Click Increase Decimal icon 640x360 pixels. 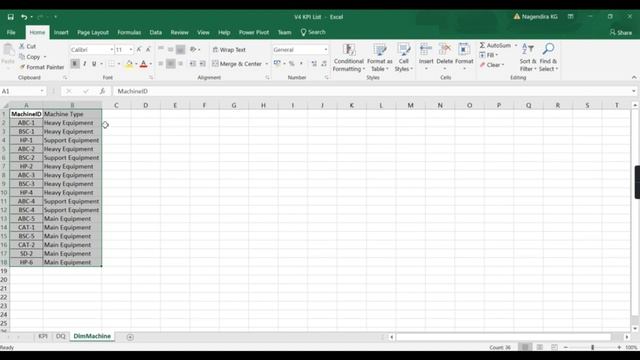(314, 64)
